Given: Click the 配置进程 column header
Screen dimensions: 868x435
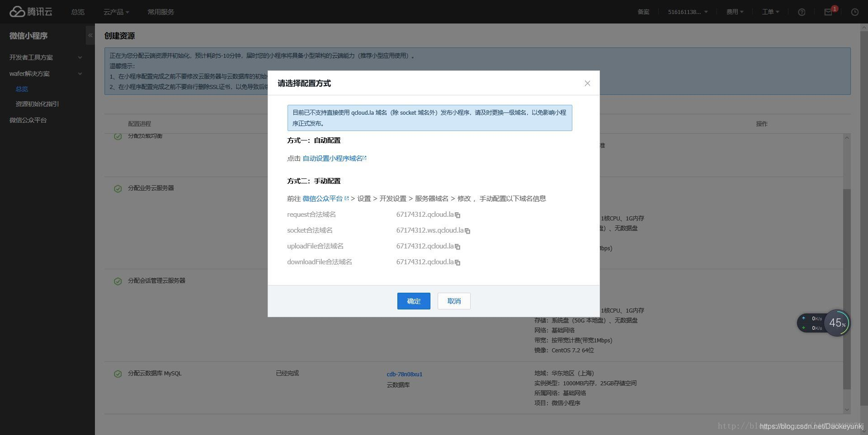Looking at the screenshot, I should point(139,124).
